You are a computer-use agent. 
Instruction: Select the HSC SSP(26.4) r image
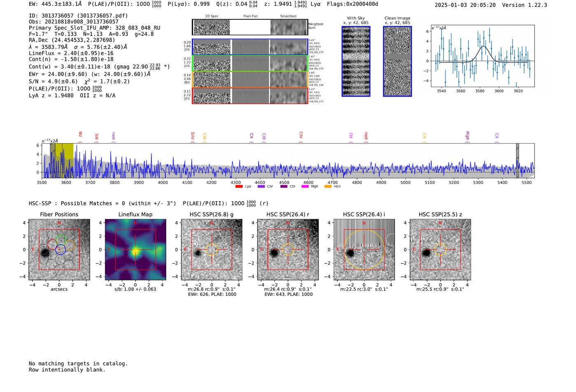288,250
